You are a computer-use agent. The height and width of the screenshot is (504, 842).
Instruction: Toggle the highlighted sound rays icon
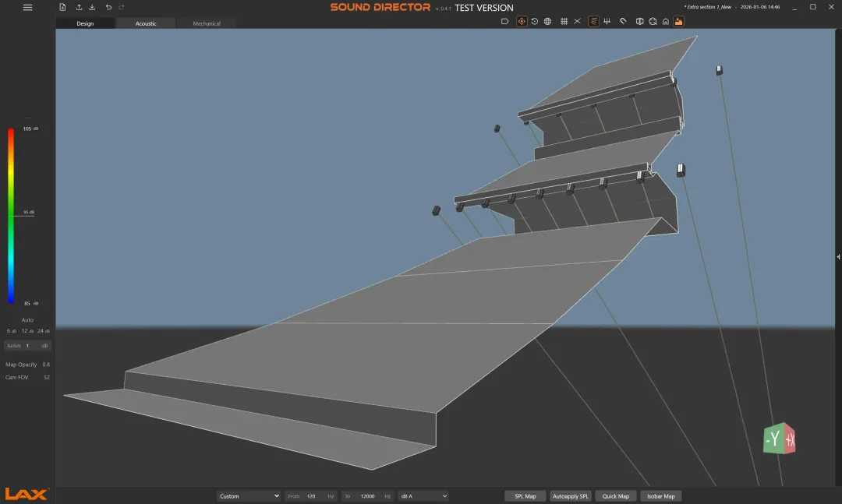593,22
